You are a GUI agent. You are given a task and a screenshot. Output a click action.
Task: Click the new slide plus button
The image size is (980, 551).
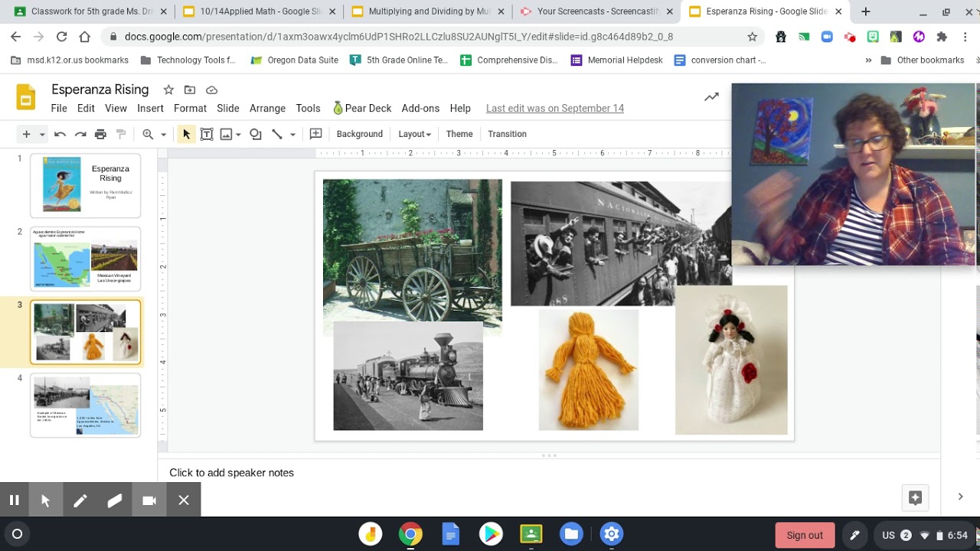(26, 134)
